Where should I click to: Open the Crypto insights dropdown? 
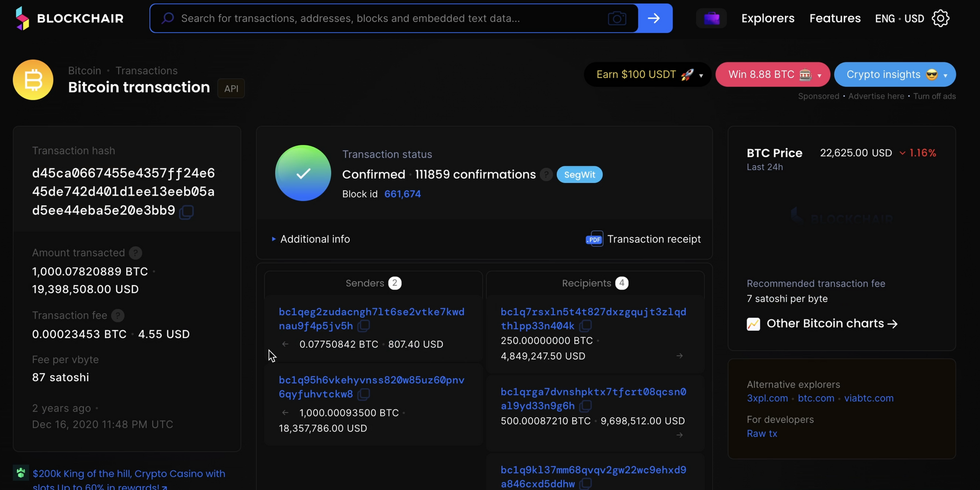point(895,74)
